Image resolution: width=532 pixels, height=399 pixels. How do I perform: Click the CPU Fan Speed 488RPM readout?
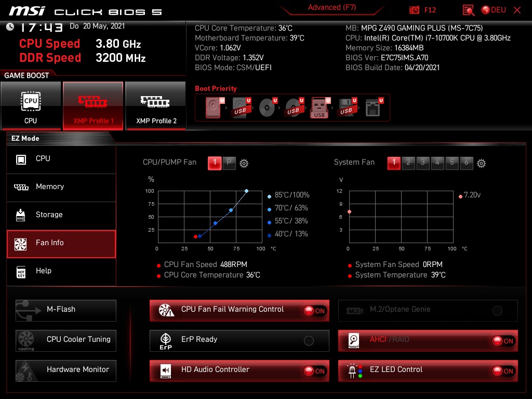pyautogui.click(x=206, y=264)
